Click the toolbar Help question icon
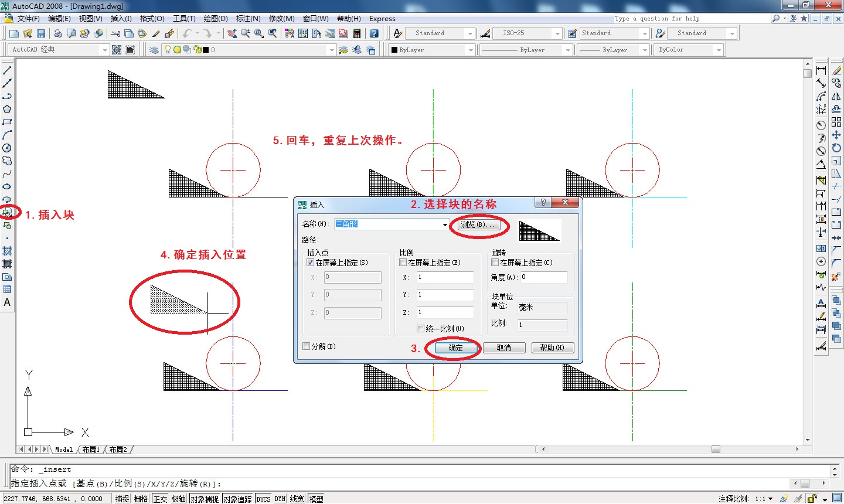 pyautogui.click(x=374, y=33)
